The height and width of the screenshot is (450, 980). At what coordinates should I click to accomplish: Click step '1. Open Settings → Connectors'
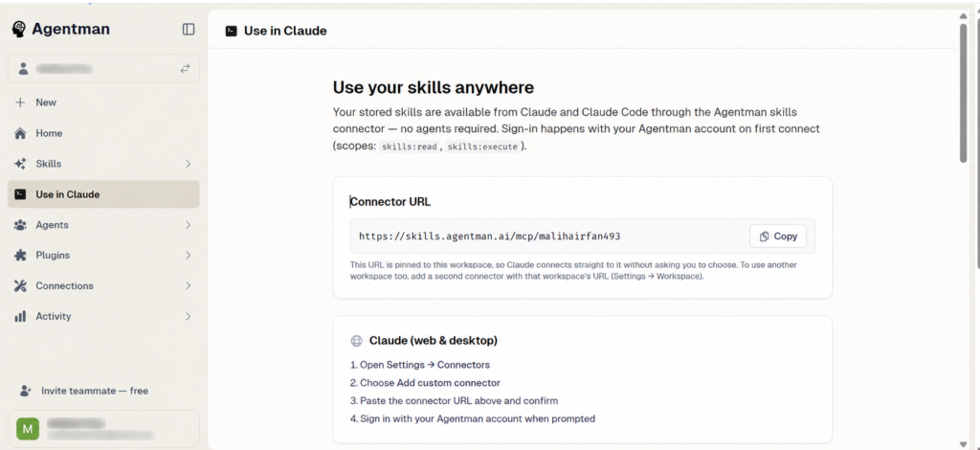(x=420, y=365)
